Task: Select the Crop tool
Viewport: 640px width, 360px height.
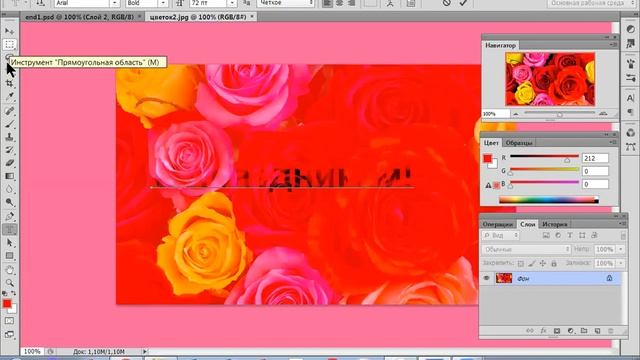Action: point(9,83)
